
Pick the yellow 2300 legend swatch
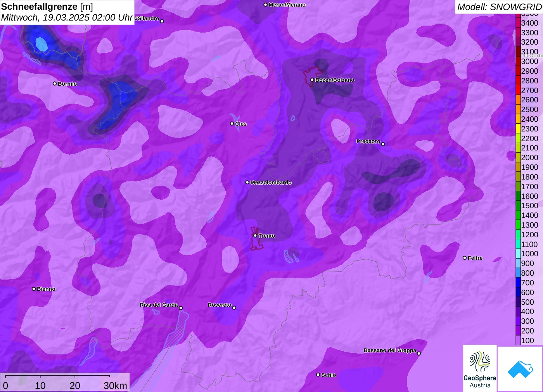click(518, 129)
